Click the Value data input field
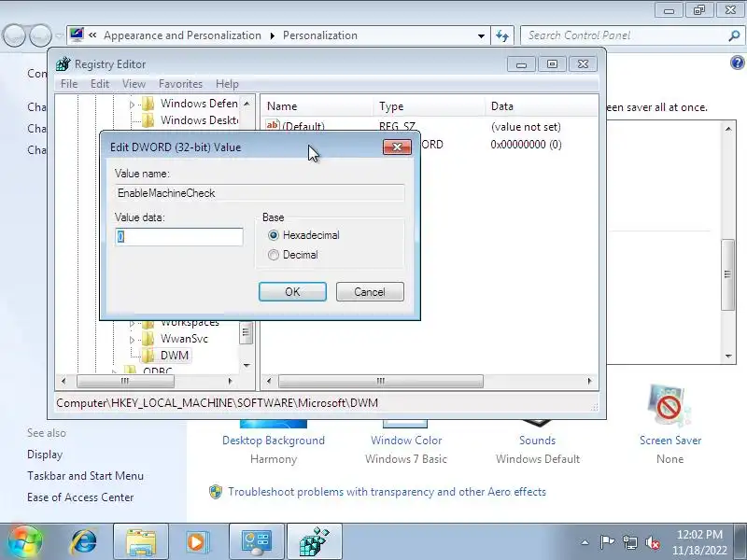 pos(179,237)
